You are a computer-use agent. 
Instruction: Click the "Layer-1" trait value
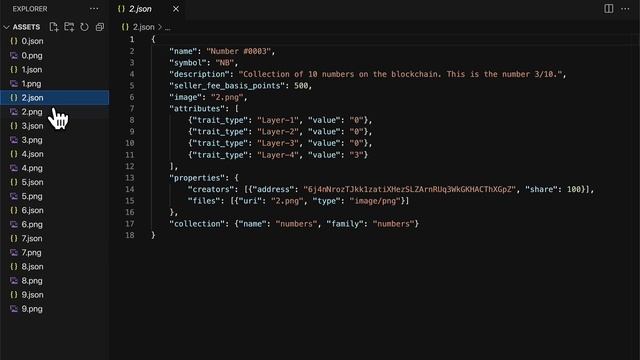click(x=278, y=120)
